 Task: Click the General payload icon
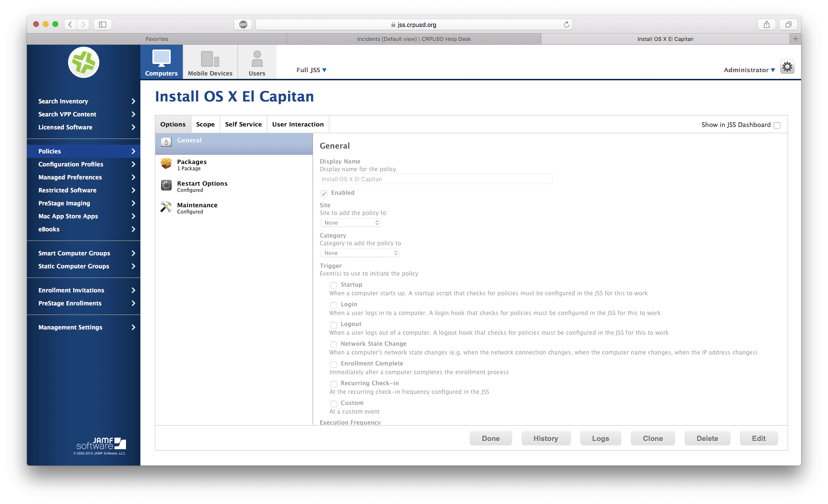166,142
